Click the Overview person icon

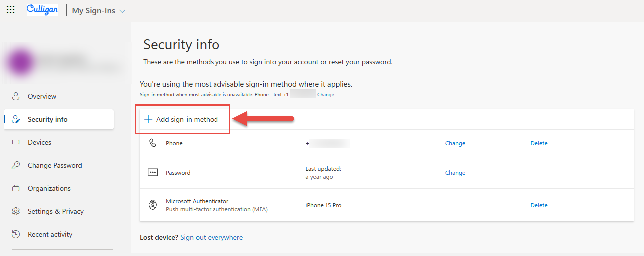pos(16,96)
